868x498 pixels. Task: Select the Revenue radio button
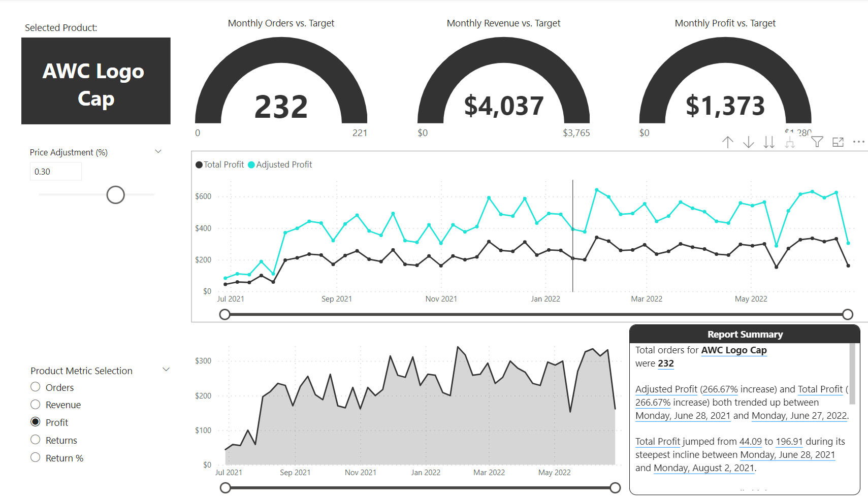(x=36, y=405)
